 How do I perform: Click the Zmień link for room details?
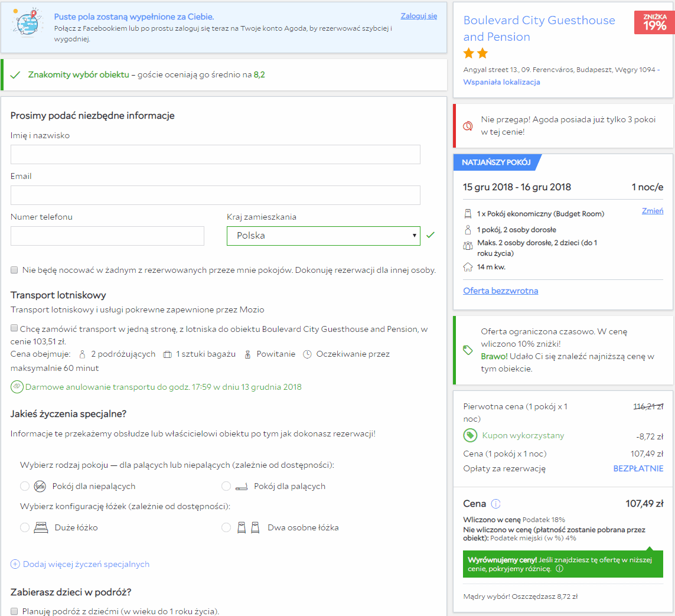(x=652, y=211)
